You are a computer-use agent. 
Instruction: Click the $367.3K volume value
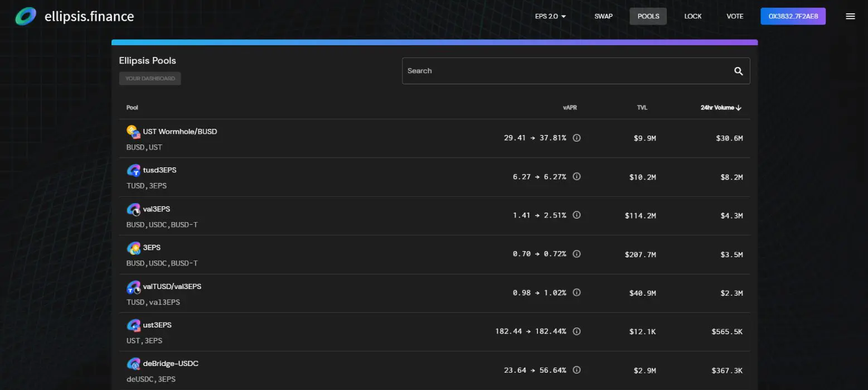click(x=728, y=370)
